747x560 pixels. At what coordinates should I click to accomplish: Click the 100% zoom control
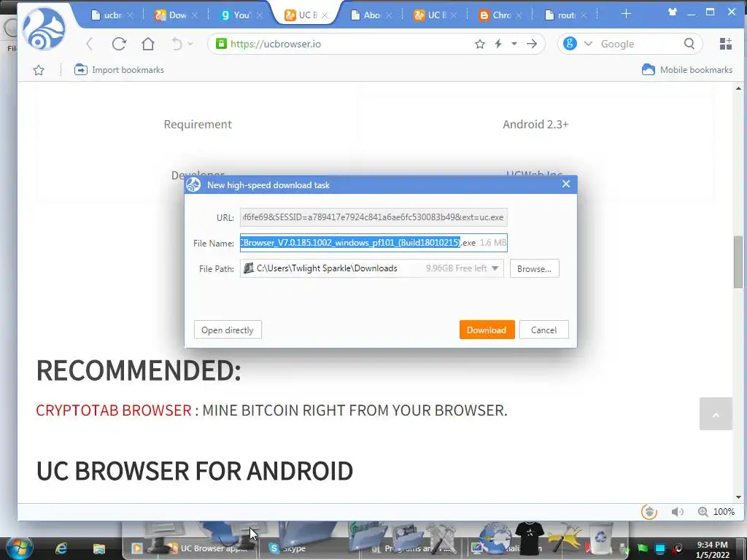point(717,512)
